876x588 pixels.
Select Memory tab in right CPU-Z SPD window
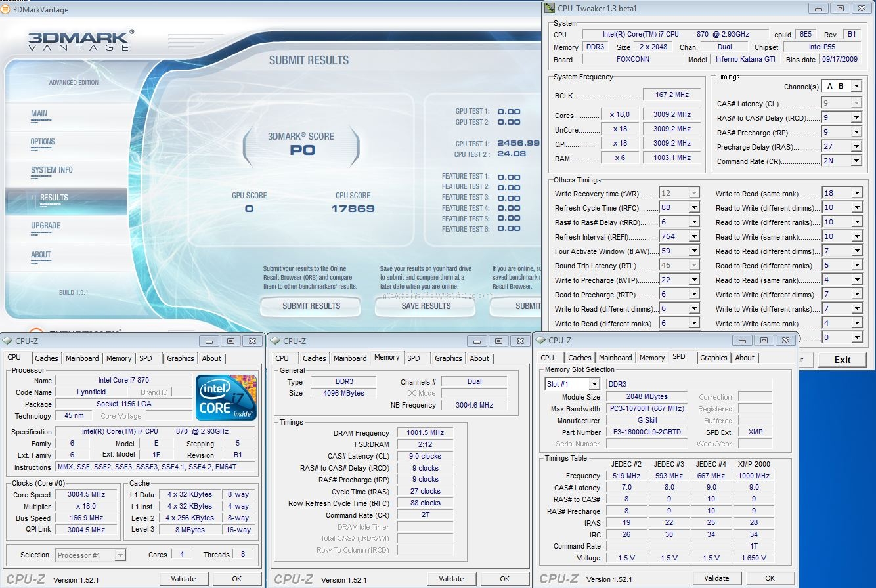click(x=652, y=358)
